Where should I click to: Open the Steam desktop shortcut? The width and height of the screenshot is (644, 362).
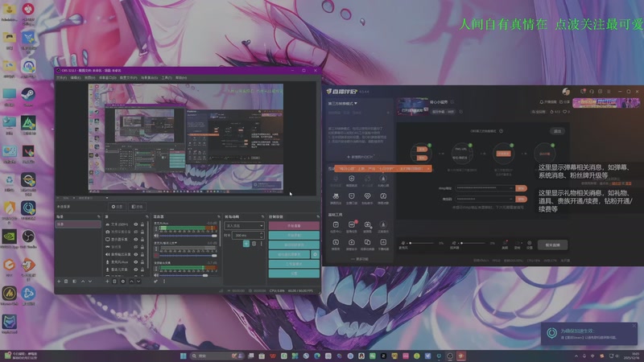28,97
